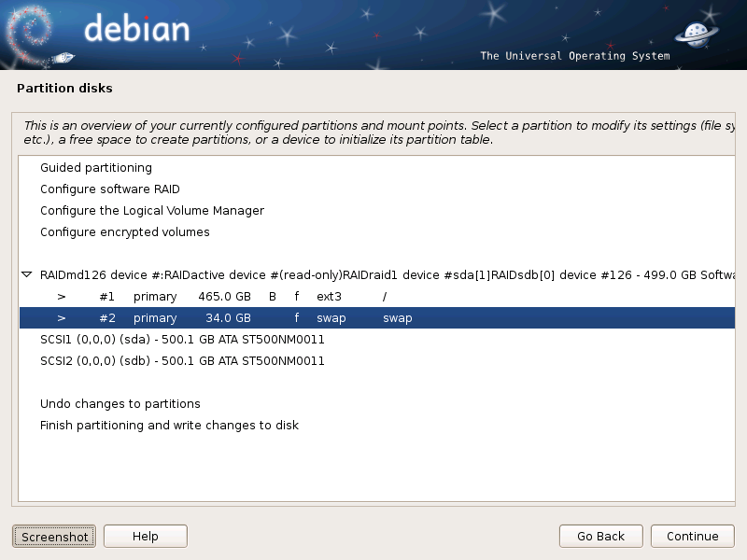Click the '>' marker of swap partition #2
The width and height of the screenshot is (747, 560).
(x=62, y=318)
